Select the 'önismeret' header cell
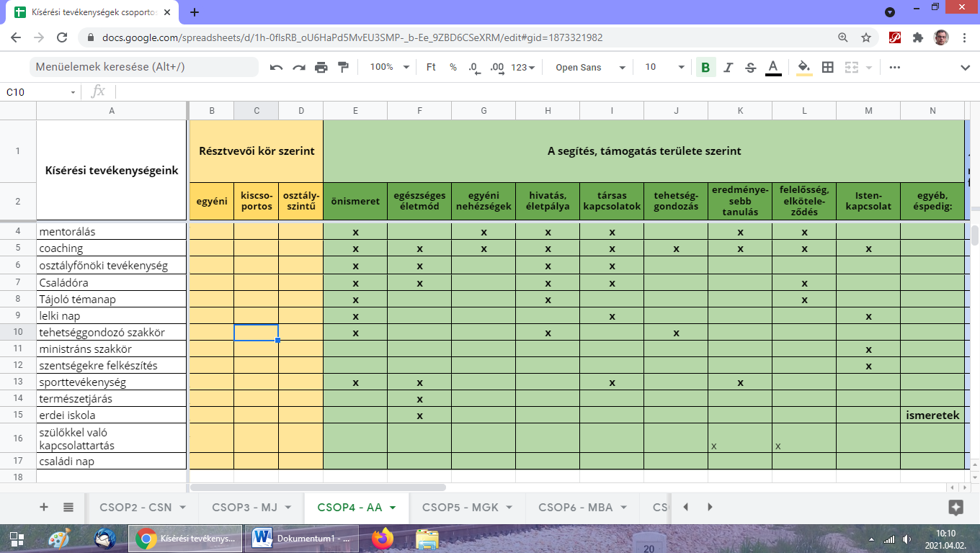This screenshot has height=553, width=980. 355,201
